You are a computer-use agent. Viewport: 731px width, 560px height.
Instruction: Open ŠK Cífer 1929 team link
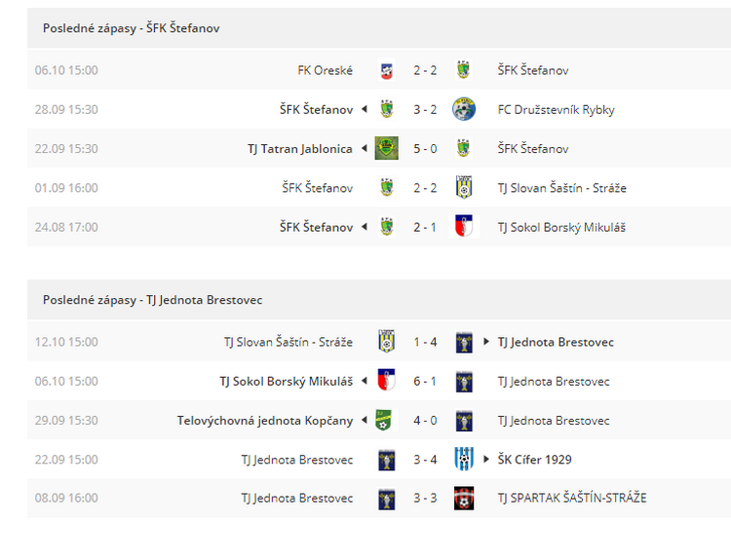[x=534, y=460]
